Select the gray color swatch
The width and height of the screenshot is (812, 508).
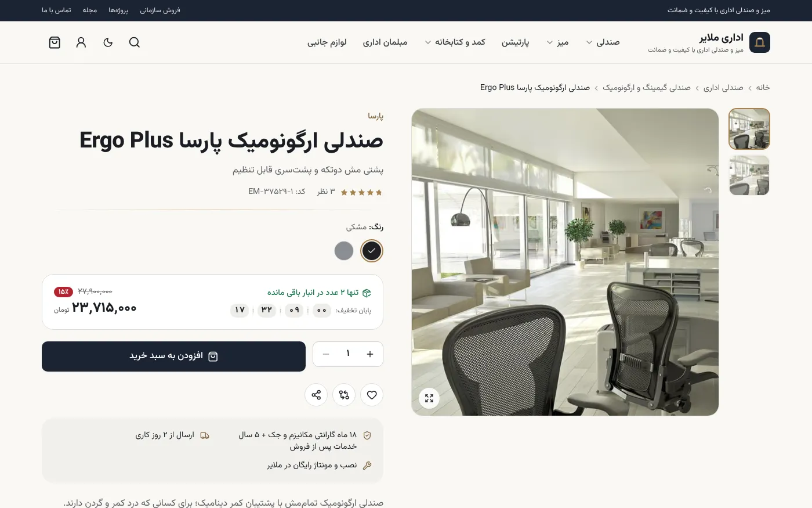click(x=344, y=251)
